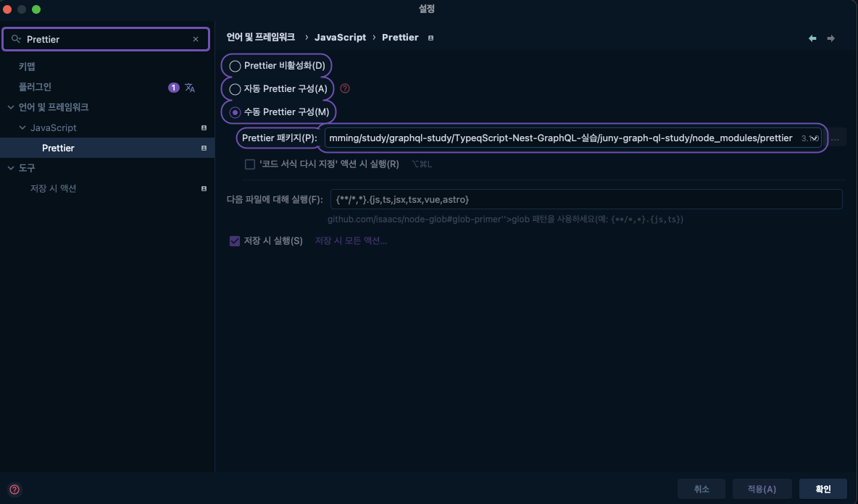Click the 취소 button
The image size is (858, 504).
701,490
